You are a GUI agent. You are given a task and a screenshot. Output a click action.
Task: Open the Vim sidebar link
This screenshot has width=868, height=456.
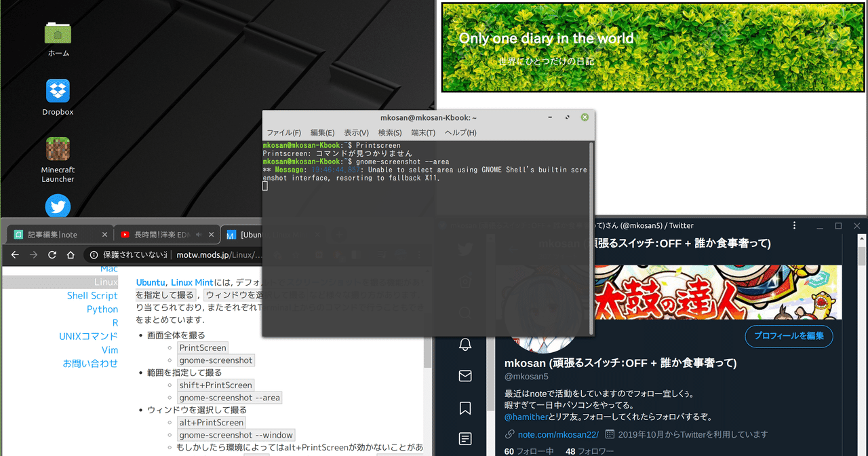point(110,350)
